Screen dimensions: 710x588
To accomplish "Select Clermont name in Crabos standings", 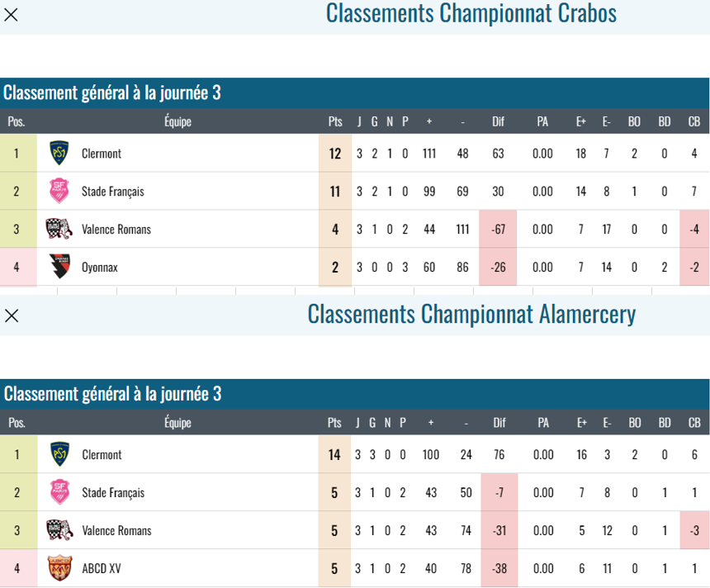I will (x=102, y=153).
